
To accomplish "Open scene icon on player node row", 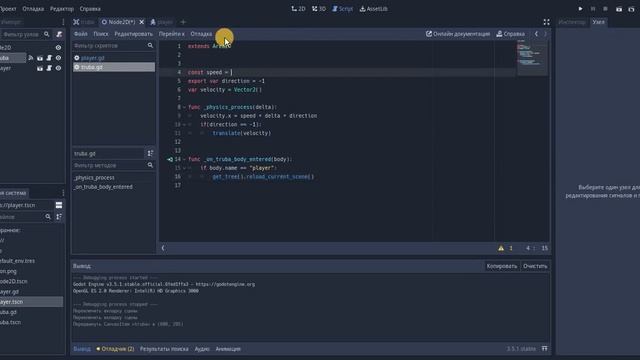I will [40, 68].
